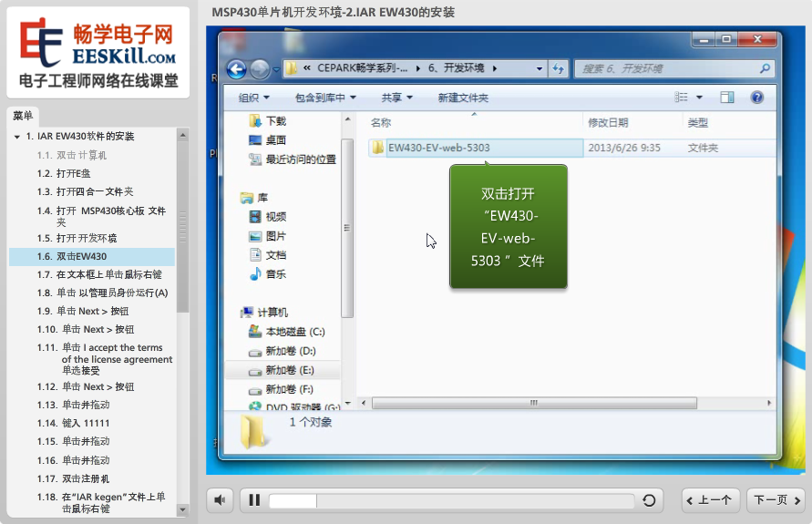Select 新加卷 (D:) drive
The height and width of the screenshot is (524, 812).
click(283, 351)
